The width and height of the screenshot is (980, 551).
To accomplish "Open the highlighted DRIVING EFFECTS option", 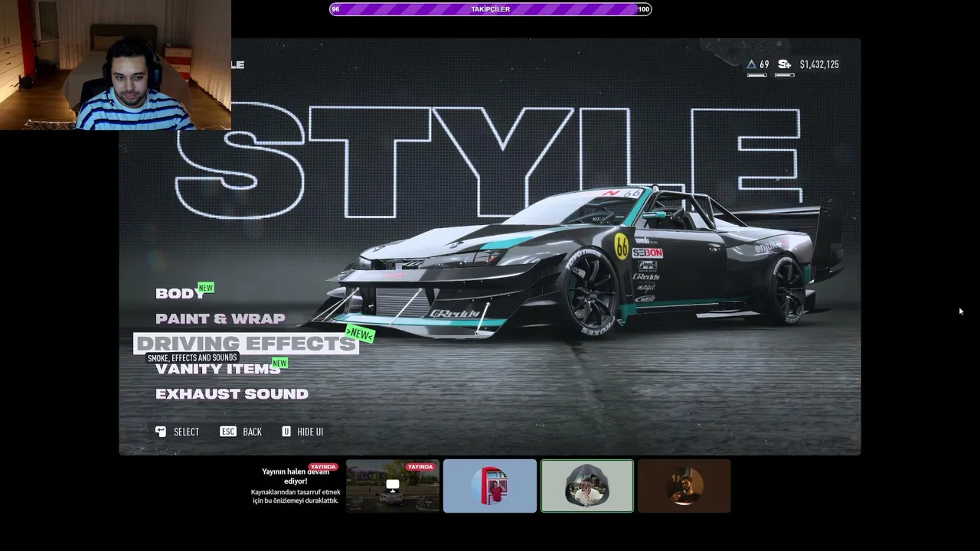I will pos(246,344).
